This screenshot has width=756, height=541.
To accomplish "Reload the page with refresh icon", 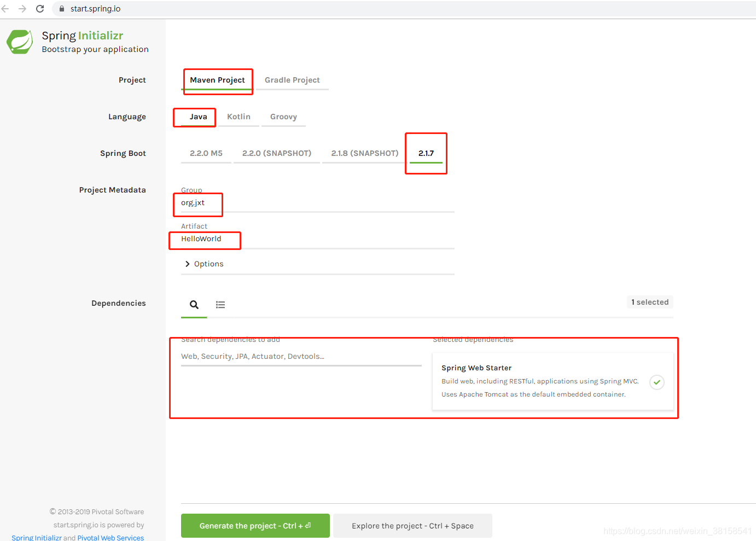I will [40, 9].
